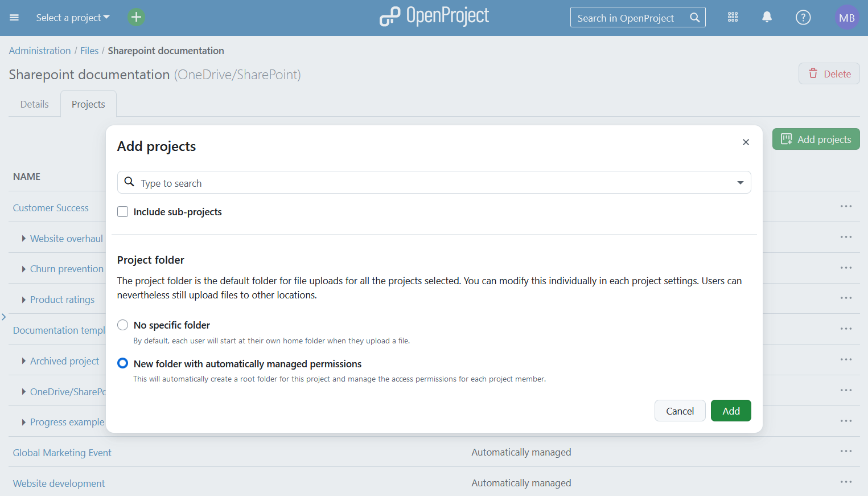Image resolution: width=868 pixels, height=496 pixels.
Task: Click the Cancel button
Action: pyautogui.click(x=680, y=411)
